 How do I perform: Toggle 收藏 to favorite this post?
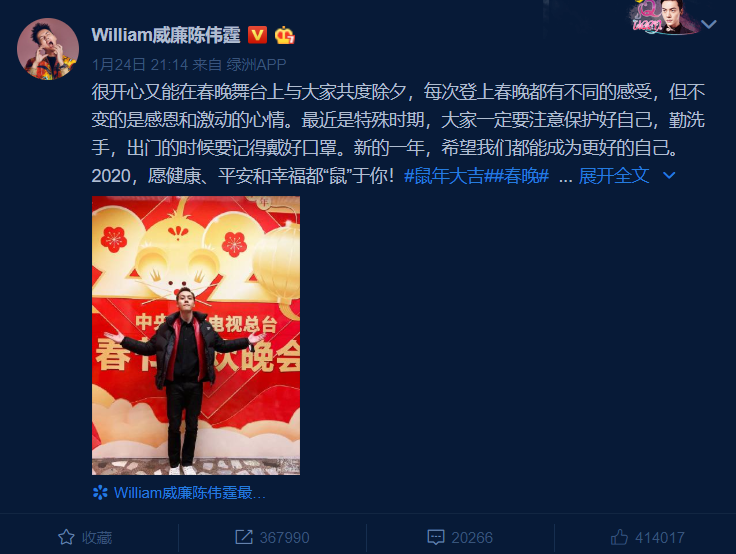[x=84, y=537]
